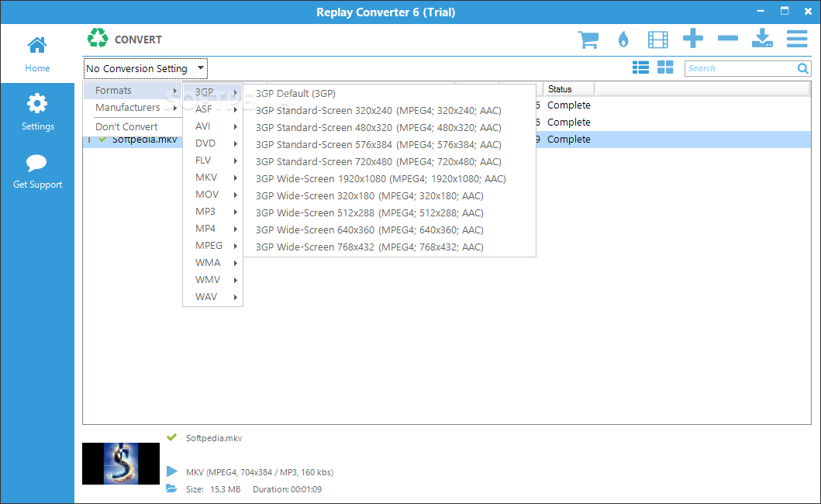Expand the WMV format submenu
This screenshot has width=821, height=504.
click(x=213, y=279)
